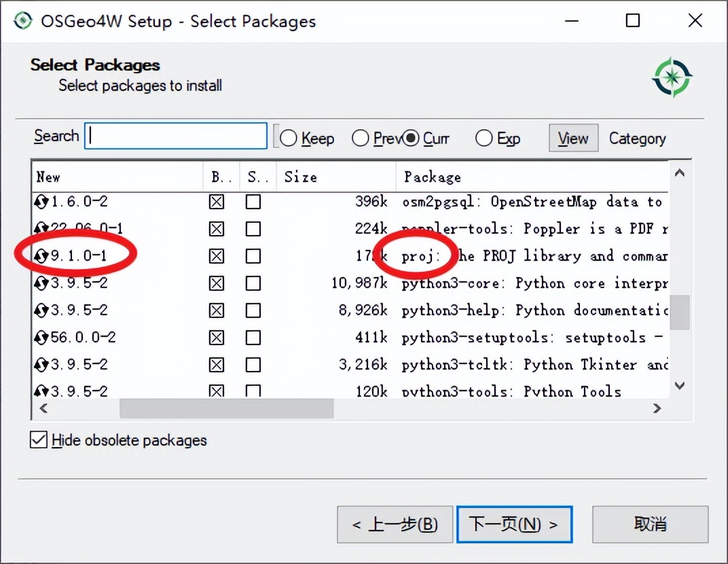Focus the Search input field

[176, 136]
